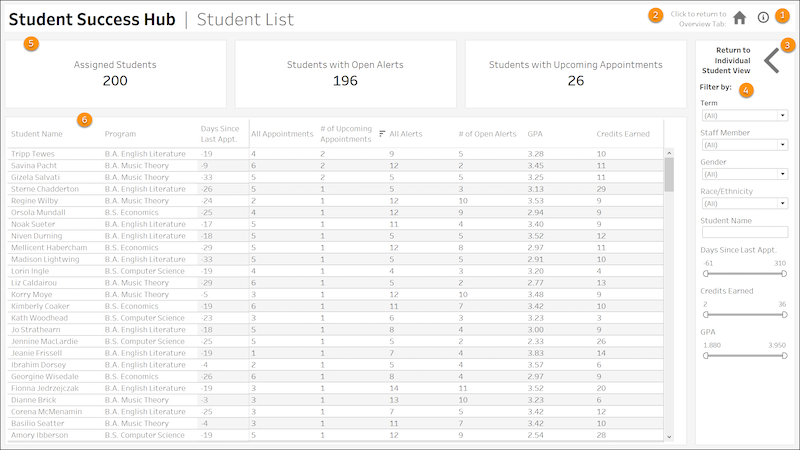
Task: Select student Tripp Tewes in the list
Action: tap(34, 154)
